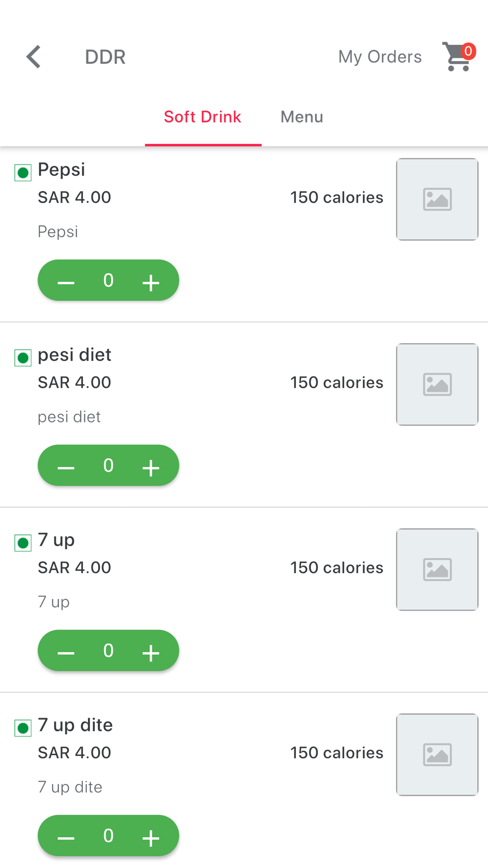Switch to the Menu tab

(x=302, y=117)
